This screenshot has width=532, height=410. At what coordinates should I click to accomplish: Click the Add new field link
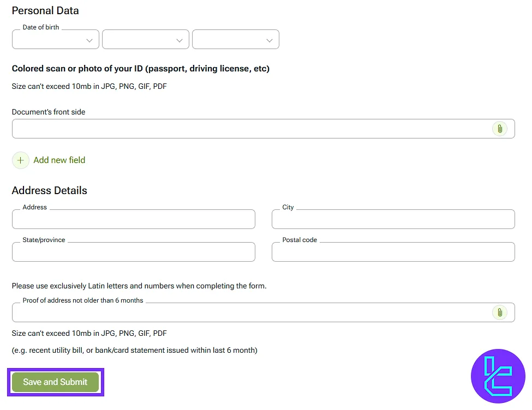click(x=59, y=160)
